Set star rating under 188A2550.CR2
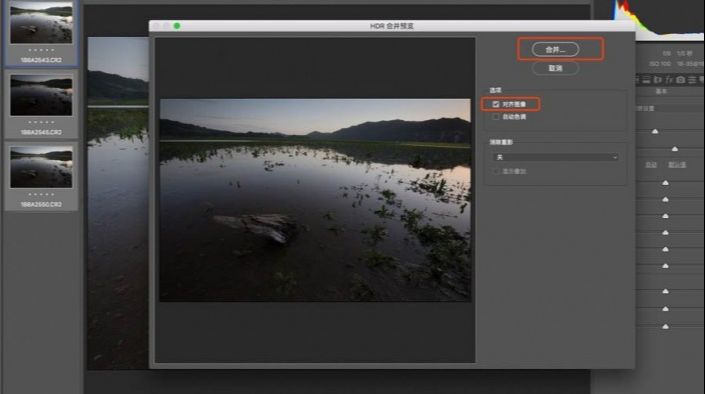 [41, 194]
